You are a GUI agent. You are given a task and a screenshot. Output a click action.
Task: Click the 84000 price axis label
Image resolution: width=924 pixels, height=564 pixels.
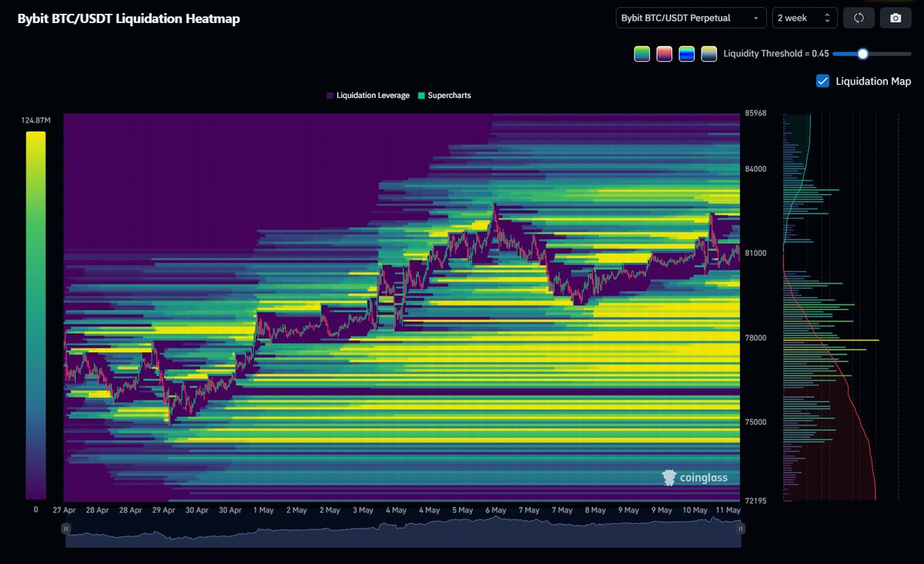(x=755, y=169)
